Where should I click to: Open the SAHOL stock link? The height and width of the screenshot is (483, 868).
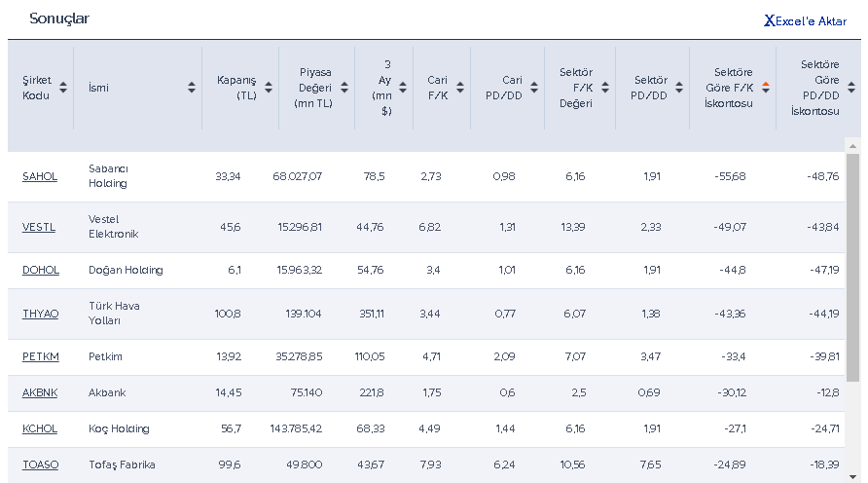40,176
